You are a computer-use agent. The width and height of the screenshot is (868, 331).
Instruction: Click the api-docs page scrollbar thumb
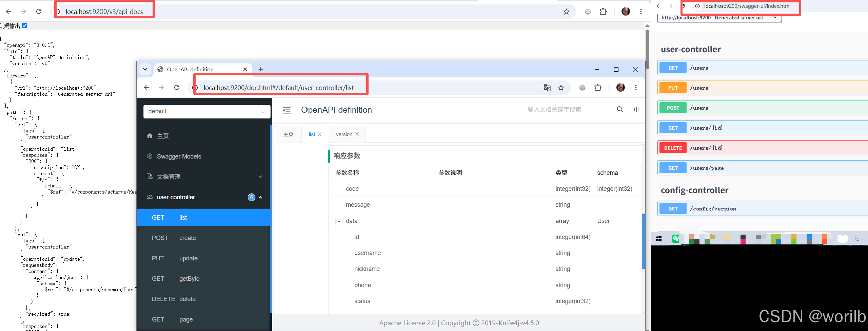647,49
